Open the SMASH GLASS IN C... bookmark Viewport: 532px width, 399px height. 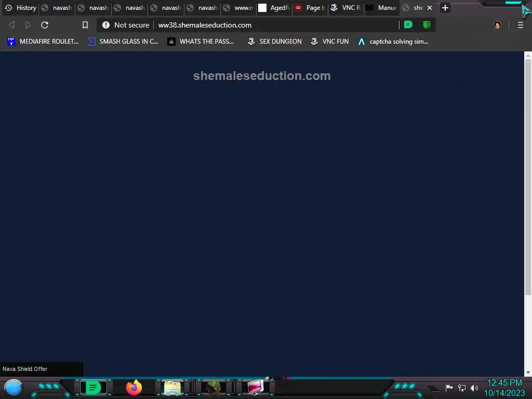123,42
